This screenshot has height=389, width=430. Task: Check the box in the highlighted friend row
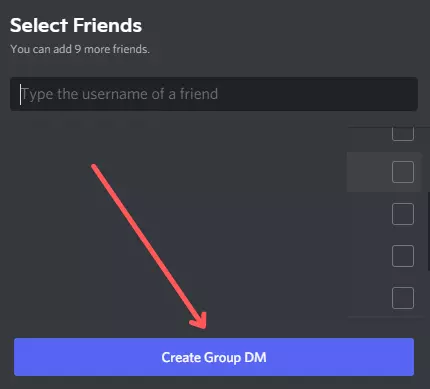(403, 172)
